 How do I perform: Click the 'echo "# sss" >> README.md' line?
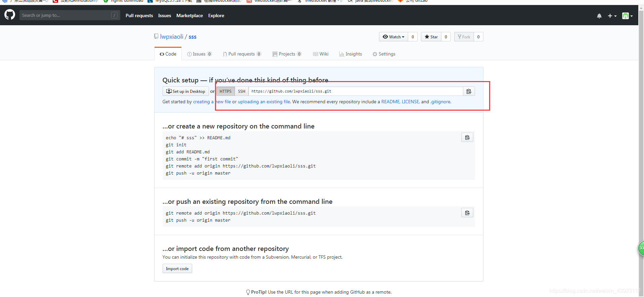[x=198, y=138]
